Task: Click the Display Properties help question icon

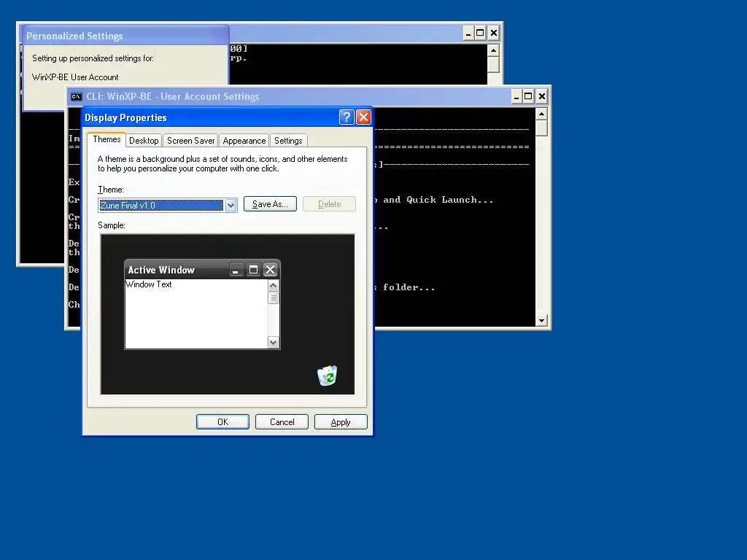Action: click(x=347, y=117)
